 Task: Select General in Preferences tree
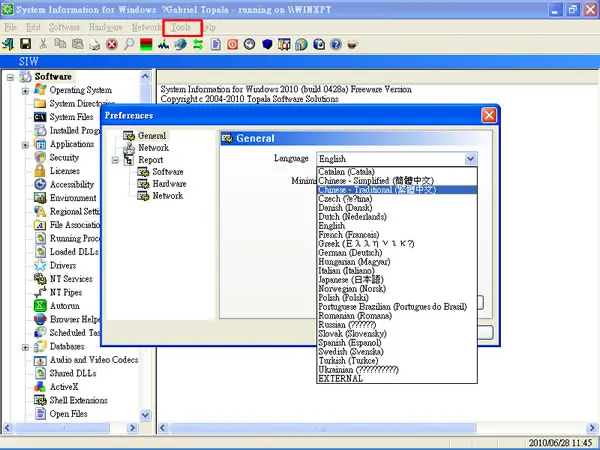coord(152,135)
